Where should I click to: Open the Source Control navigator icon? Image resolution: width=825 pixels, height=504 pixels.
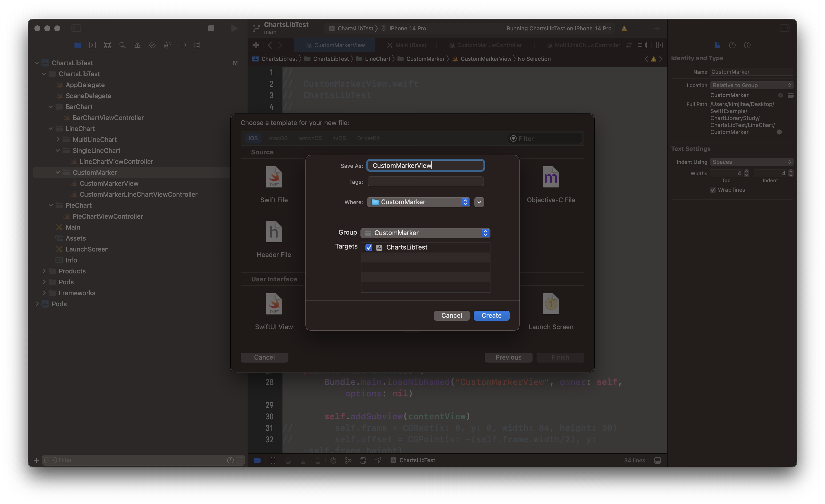pyautogui.click(x=93, y=45)
